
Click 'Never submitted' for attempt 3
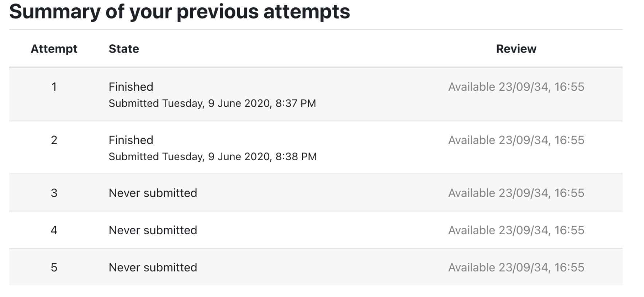click(153, 193)
